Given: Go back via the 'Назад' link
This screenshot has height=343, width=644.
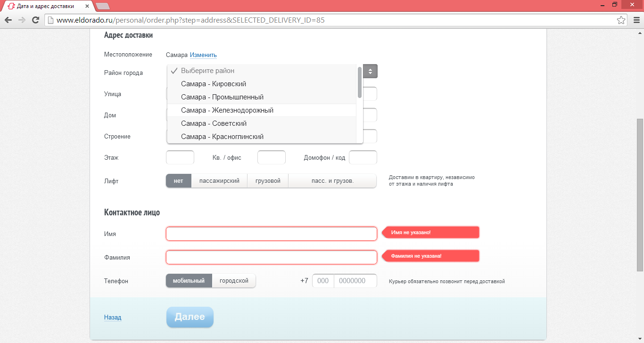Looking at the screenshot, I should (113, 318).
